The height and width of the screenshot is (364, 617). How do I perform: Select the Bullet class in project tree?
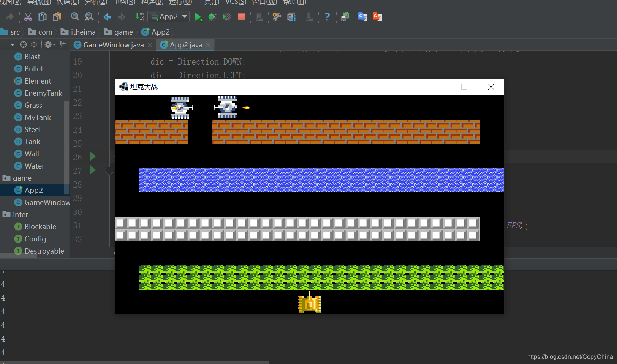click(34, 69)
